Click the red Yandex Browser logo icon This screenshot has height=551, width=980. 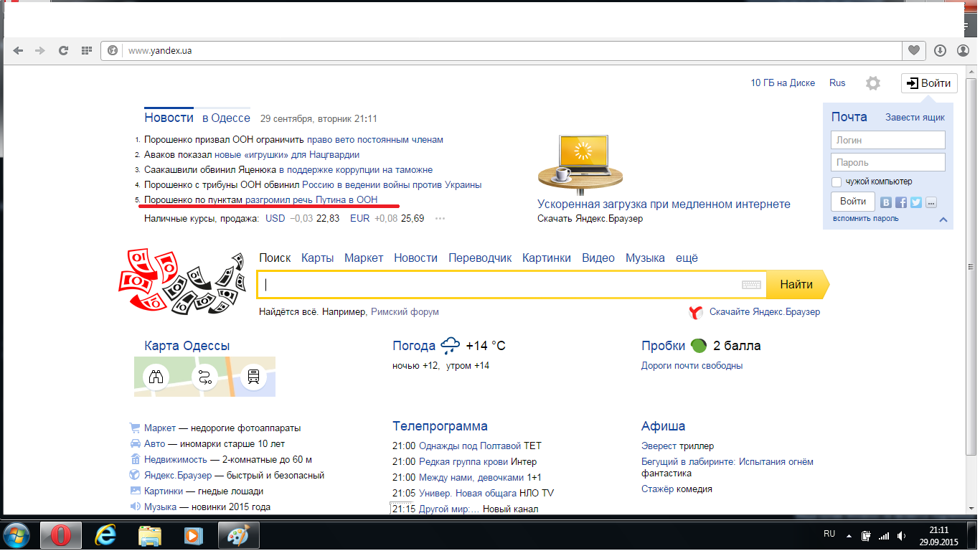(695, 312)
